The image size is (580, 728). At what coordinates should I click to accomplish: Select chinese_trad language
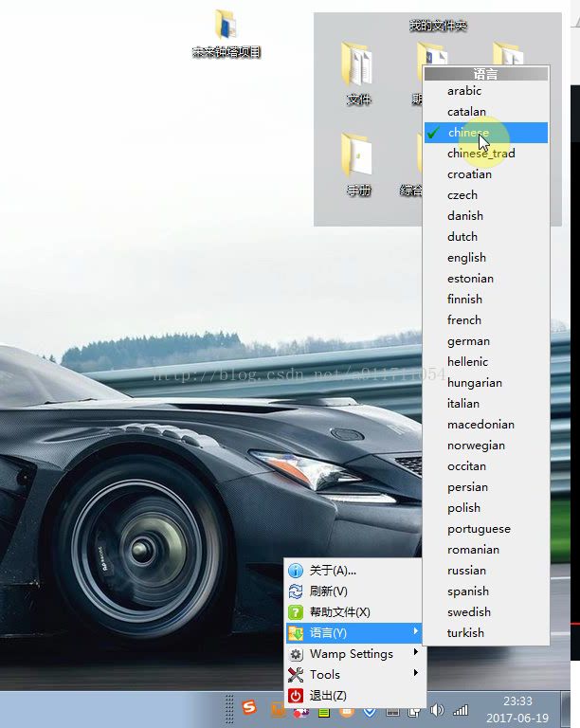click(x=486, y=154)
